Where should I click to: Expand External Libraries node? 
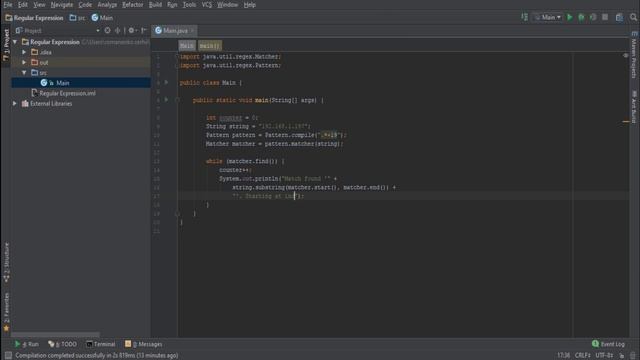15,104
